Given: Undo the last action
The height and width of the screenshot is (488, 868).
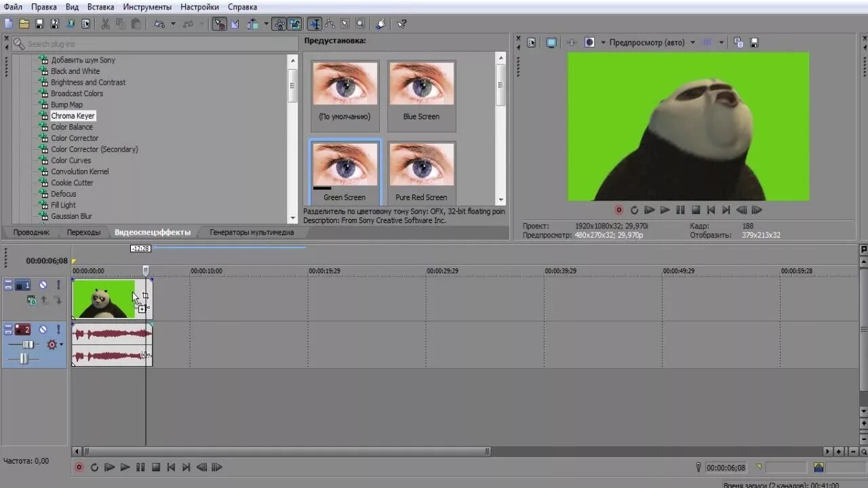Looking at the screenshot, I should click(159, 24).
